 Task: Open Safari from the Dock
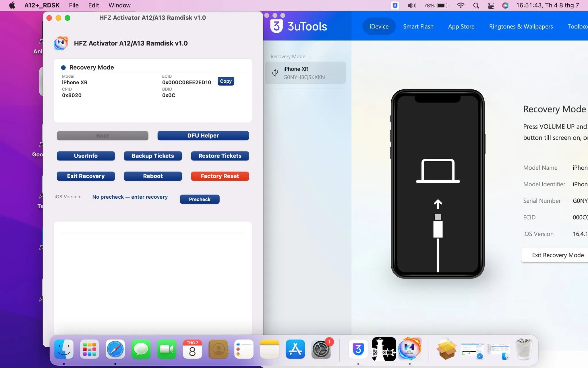click(115, 349)
